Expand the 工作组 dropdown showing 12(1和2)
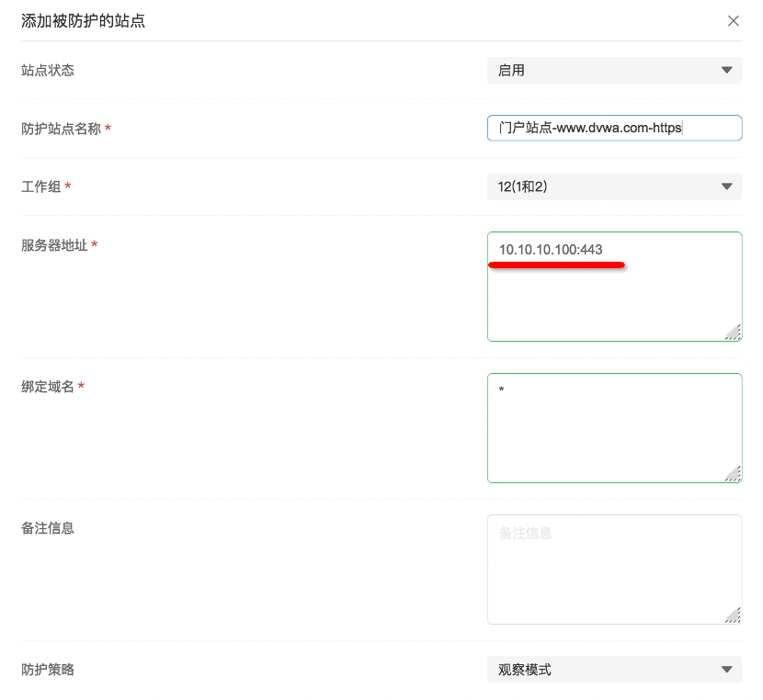This screenshot has height=700, width=763. tap(613, 186)
